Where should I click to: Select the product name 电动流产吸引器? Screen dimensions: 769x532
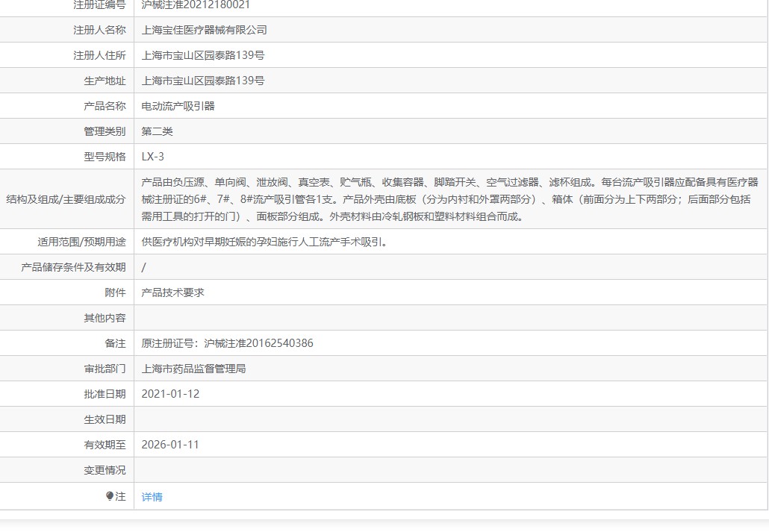tap(178, 106)
